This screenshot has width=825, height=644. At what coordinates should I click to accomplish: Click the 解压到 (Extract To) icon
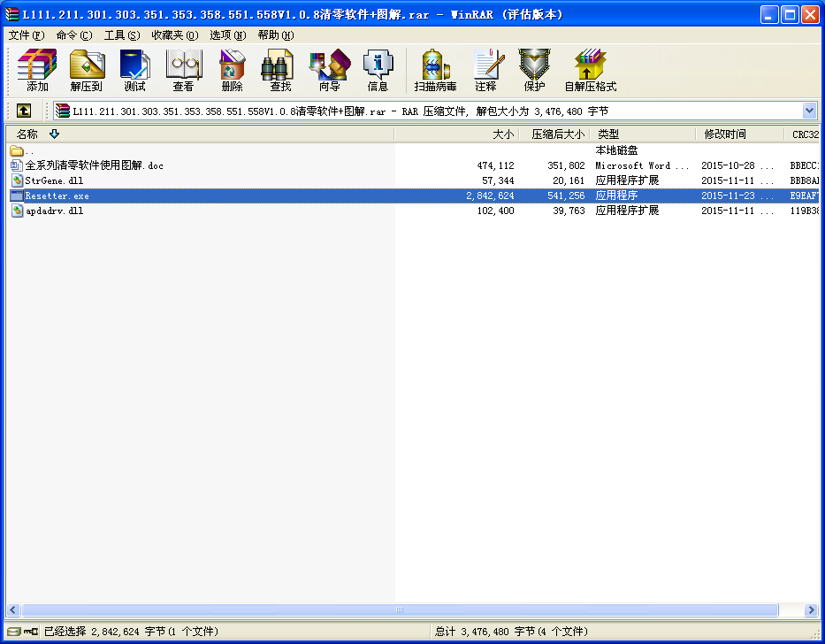tap(87, 70)
